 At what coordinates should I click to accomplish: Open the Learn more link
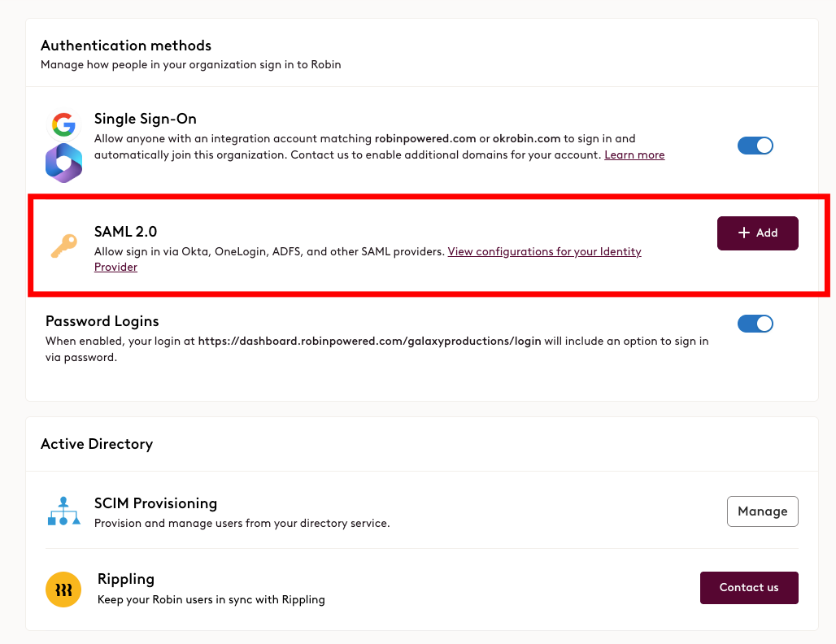pos(634,154)
